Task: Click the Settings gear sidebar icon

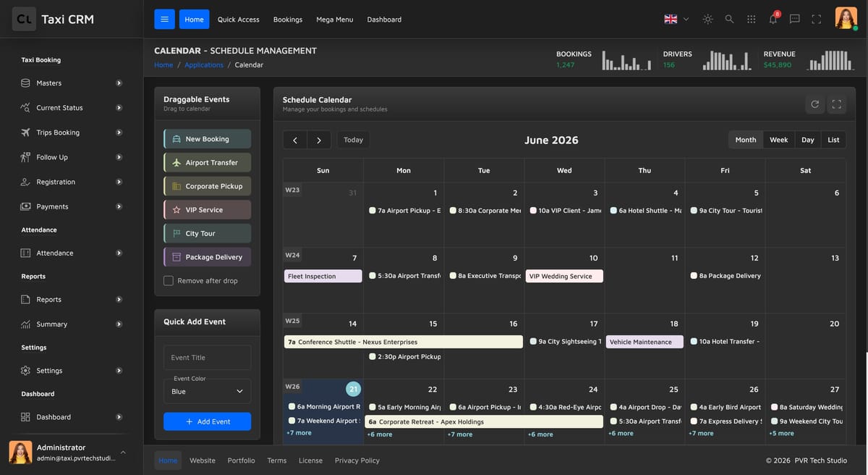Action: click(x=25, y=371)
